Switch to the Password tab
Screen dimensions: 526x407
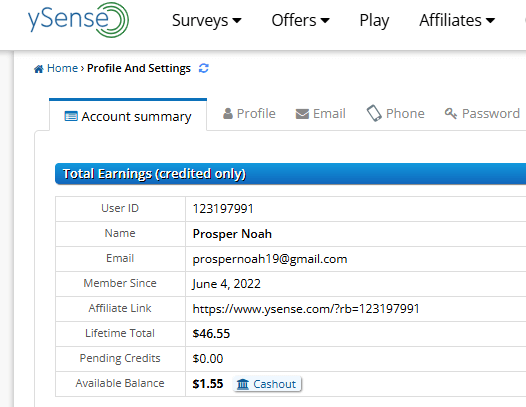482,113
